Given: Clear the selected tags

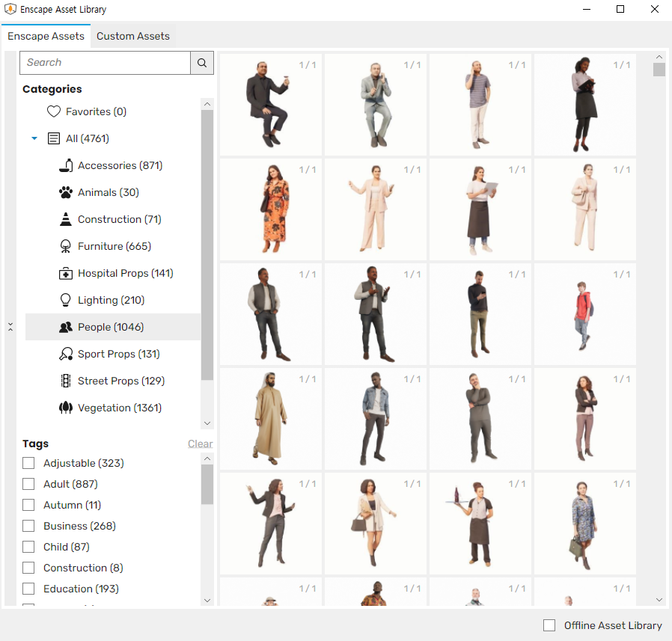Looking at the screenshot, I should tap(200, 444).
